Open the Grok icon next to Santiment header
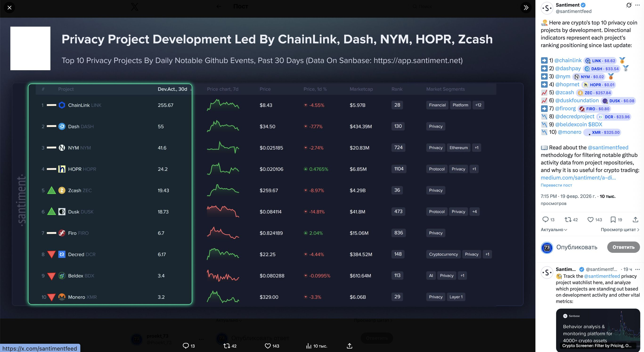Viewport: 644px width, 352px height. point(629,5)
